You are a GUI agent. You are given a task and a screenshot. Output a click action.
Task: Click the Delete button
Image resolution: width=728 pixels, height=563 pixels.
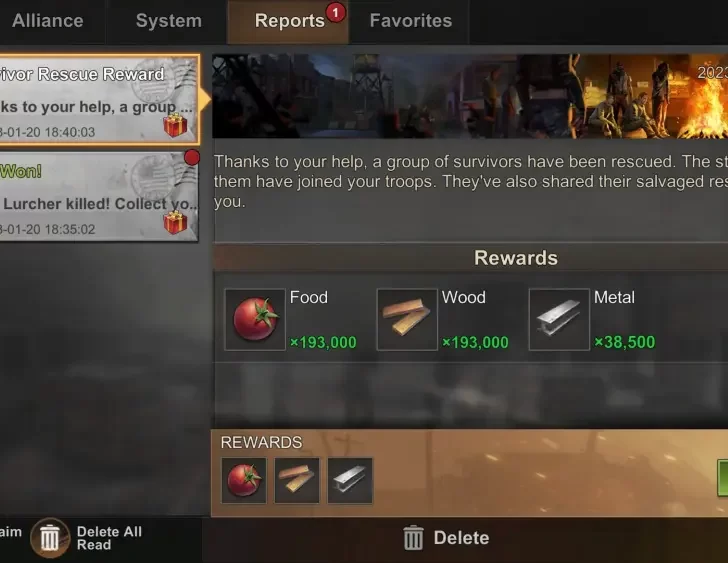tap(446, 538)
